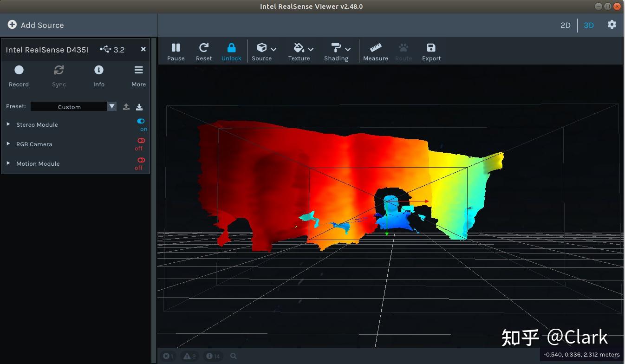Close the Intel RealSense D435I device panel
This screenshot has width=625, height=364.
click(x=143, y=49)
